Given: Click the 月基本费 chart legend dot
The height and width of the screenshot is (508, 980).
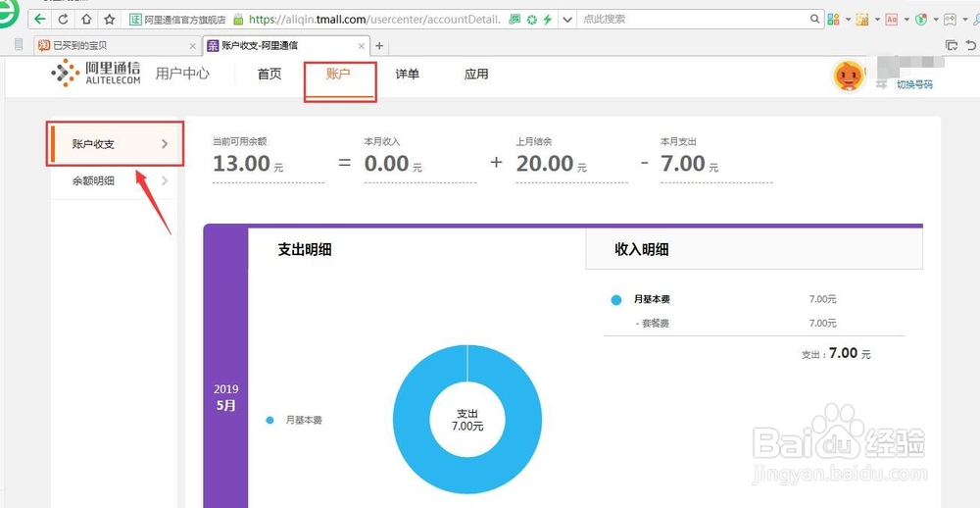Looking at the screenshot, I should point(270,421).
